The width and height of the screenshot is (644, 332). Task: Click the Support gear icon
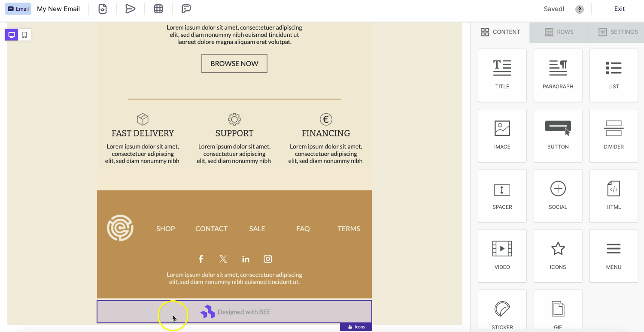[x=234, y=119]
